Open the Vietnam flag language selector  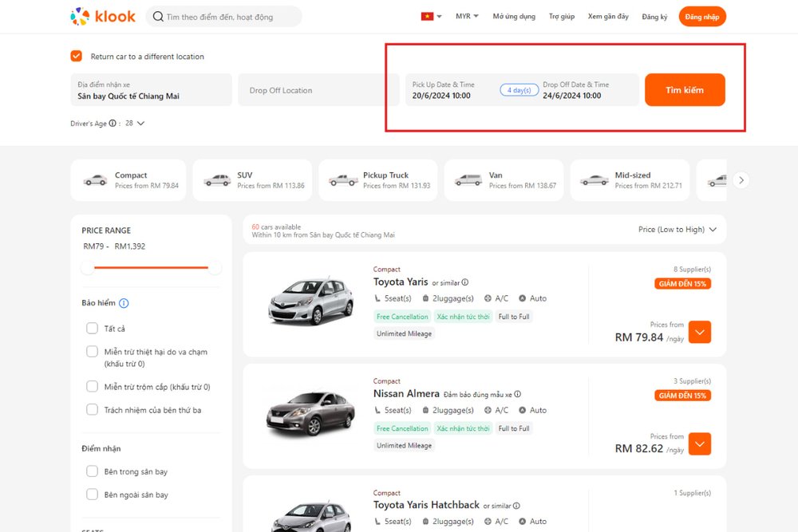pyautogui.click(x=431, y=16)
